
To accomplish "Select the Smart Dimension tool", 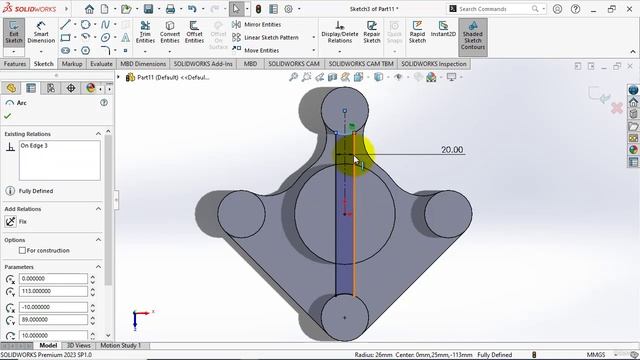I will [41, 33].
